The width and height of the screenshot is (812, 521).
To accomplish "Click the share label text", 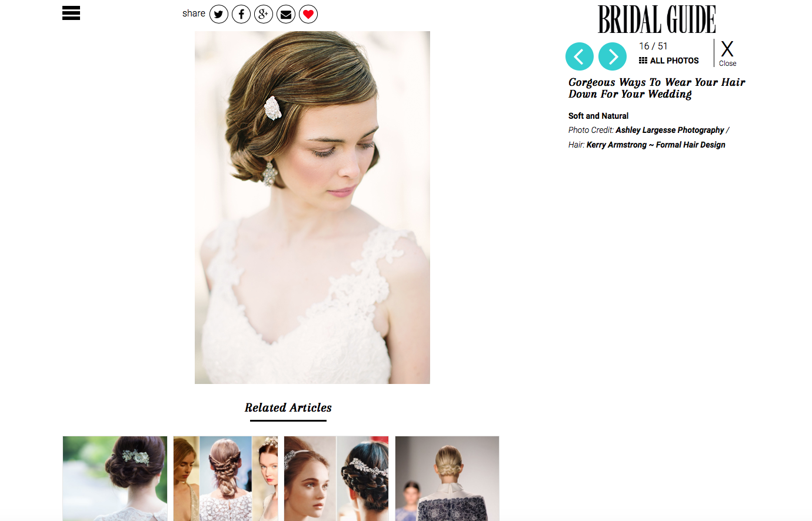I will tap(194, 13).
